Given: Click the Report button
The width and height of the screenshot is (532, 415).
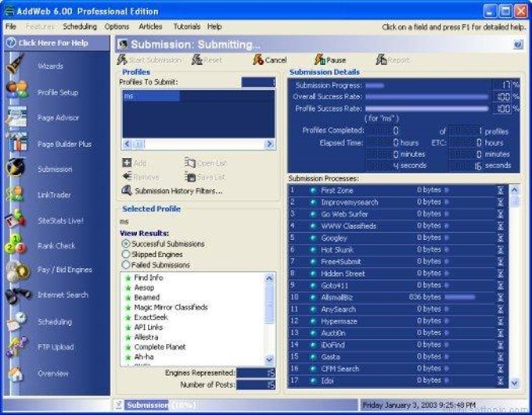Looking at the screenshot, I should (x=393, y=60).
